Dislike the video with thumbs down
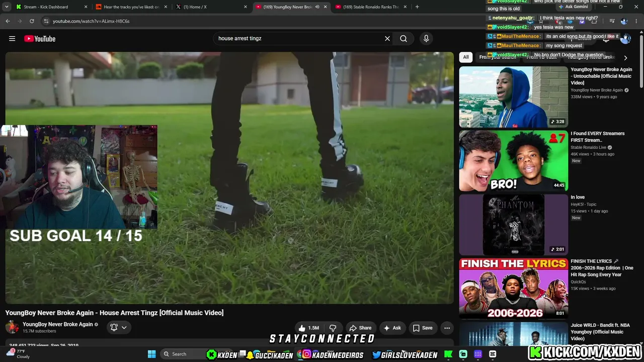The image size is (644, 362). point(333,328)
